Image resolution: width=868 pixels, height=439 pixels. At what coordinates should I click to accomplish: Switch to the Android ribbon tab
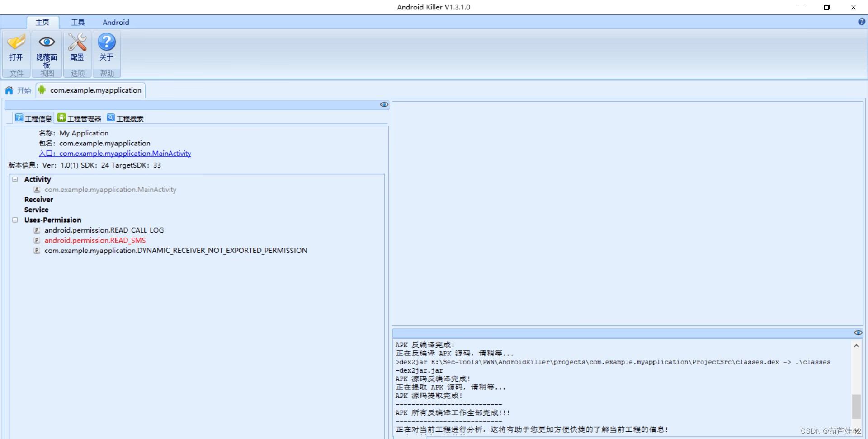[x=116, y=22]
